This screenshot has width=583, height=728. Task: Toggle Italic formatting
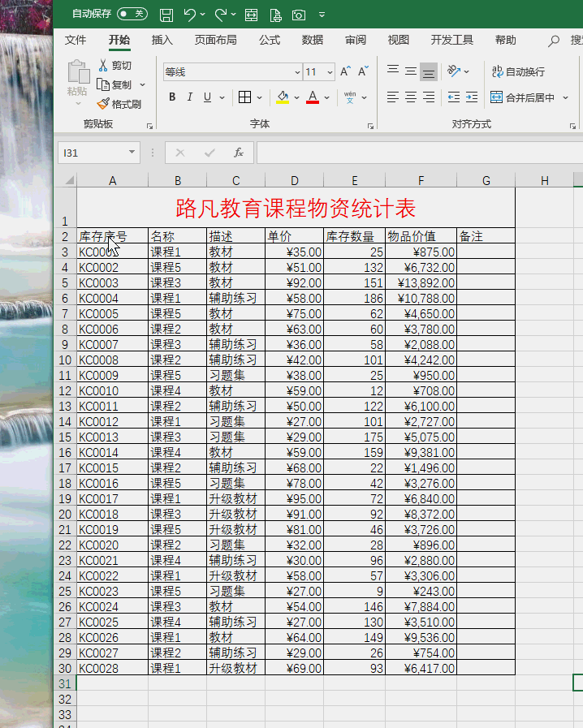[x=190, y=97]
